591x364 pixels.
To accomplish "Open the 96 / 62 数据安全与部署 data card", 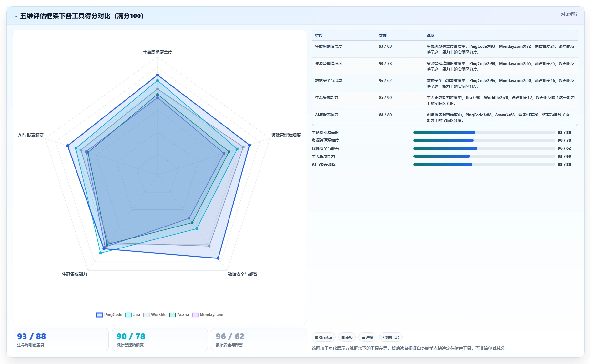I will tap(259, 339).
